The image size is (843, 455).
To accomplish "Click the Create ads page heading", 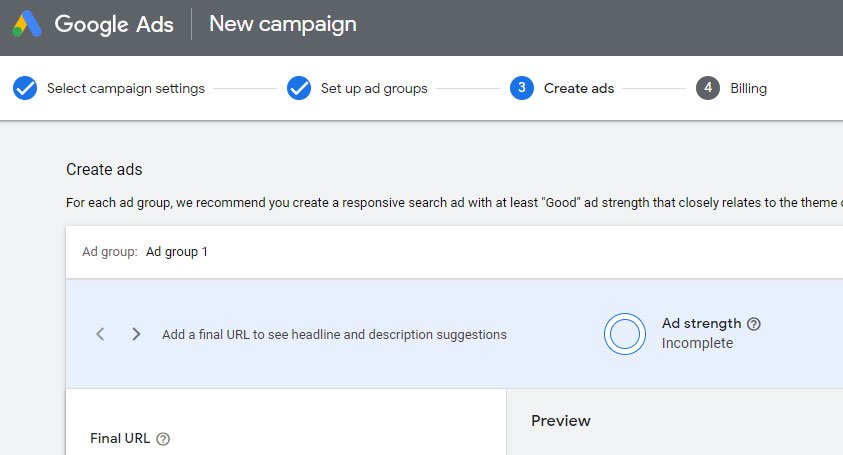I will click(x=104, y=169).
